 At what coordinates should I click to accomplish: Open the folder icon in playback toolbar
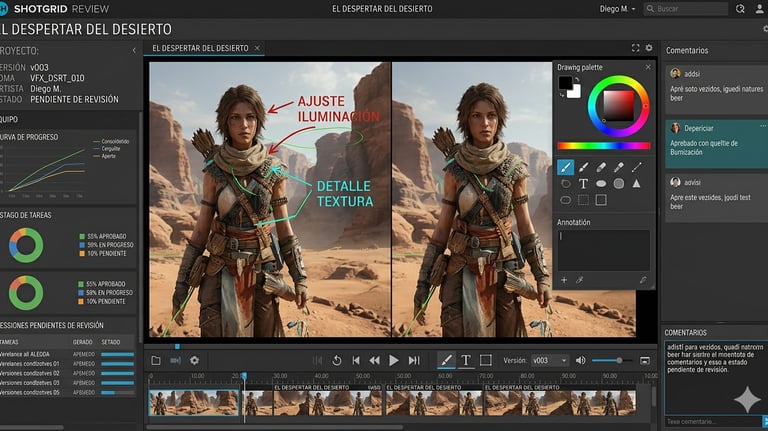[x=156, y=360]
